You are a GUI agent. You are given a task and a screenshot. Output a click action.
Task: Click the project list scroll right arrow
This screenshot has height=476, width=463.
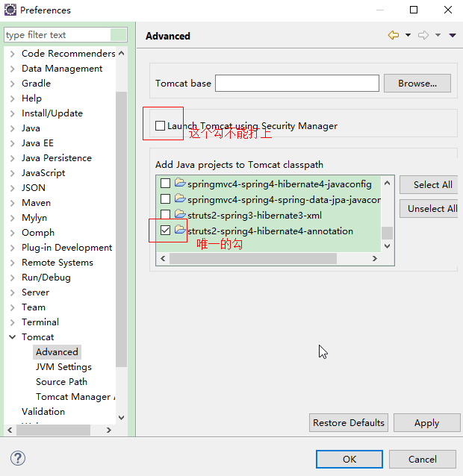[x=375, y=258]
